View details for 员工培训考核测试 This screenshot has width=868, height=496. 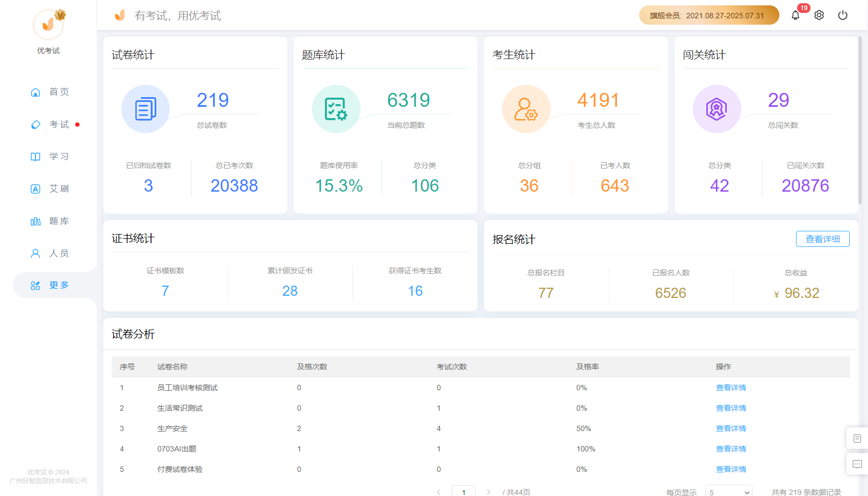[x=731, y=388]
